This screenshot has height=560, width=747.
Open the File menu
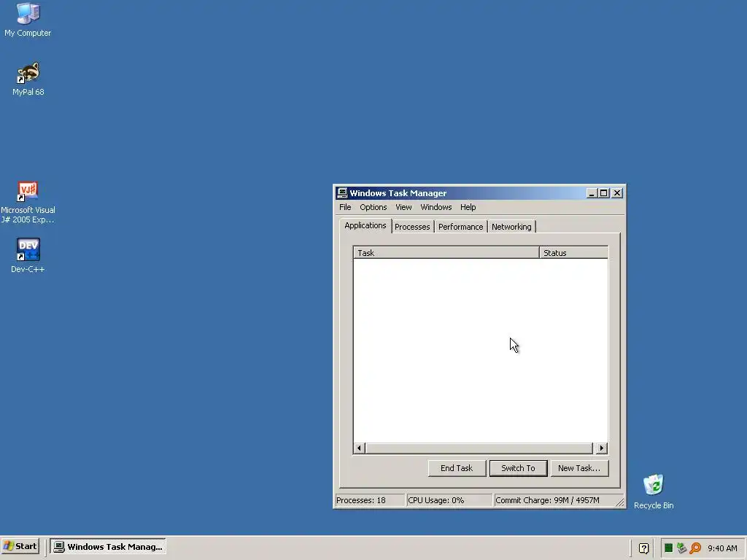point(345,207)
